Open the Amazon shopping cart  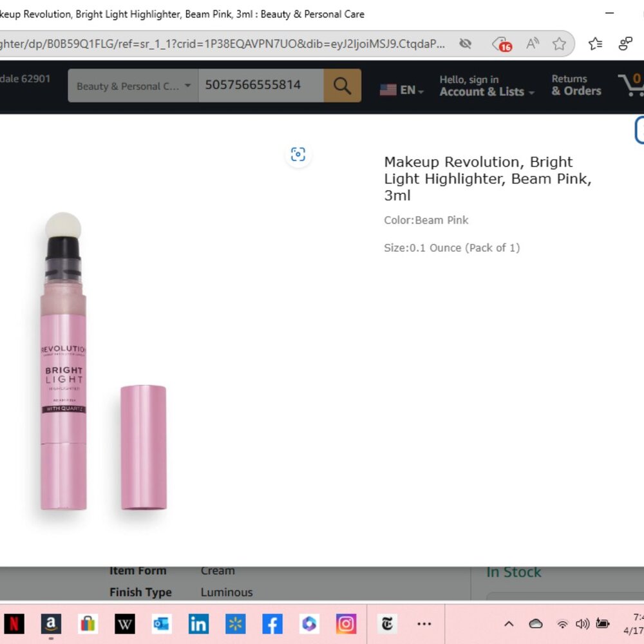pyautogui.click(x=631, y=84)
